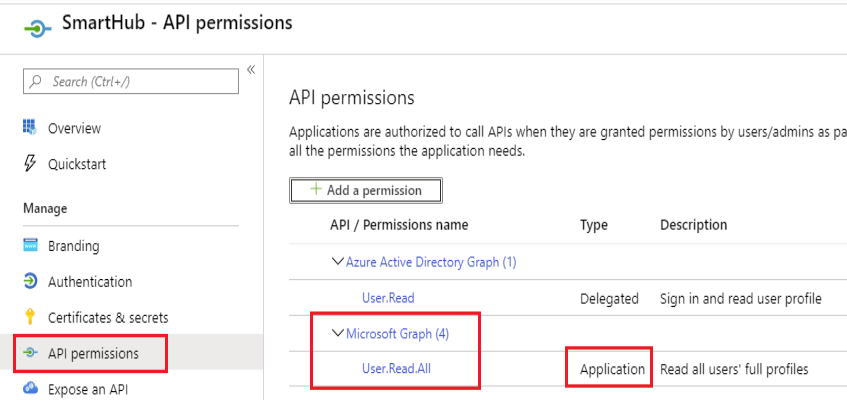847x400 pixels.
Task: Click the Type column header
Action: 594,225
